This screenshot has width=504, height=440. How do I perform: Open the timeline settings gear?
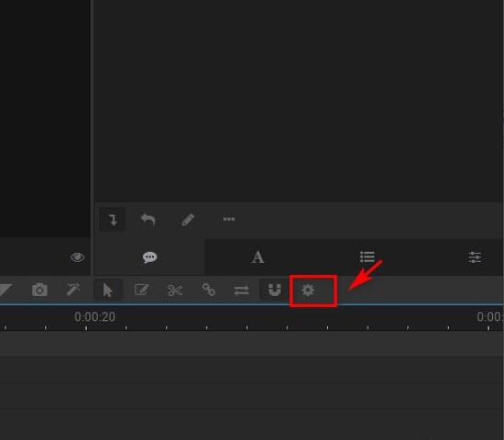point(308,291)
